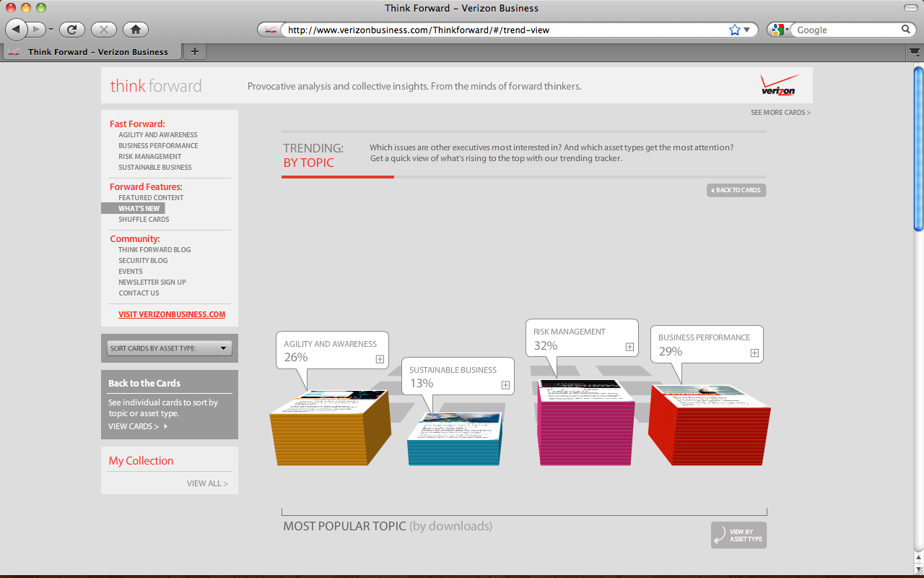Select Featured Content in sidebar
This screenshot has width=924, height=578.
tap(151, 198)
